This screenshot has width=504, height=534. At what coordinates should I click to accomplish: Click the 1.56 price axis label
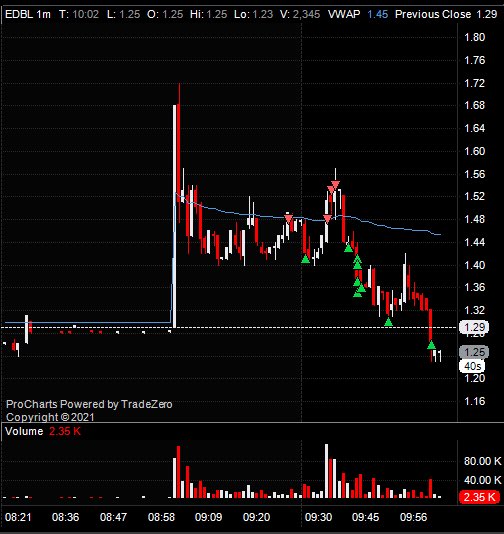[474, 174]
